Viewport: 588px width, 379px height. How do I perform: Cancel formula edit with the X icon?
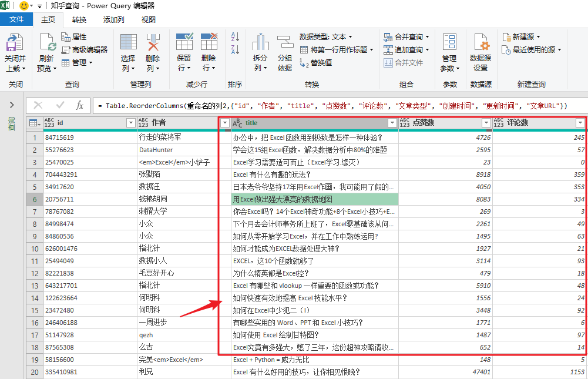[x=38, y=105]
